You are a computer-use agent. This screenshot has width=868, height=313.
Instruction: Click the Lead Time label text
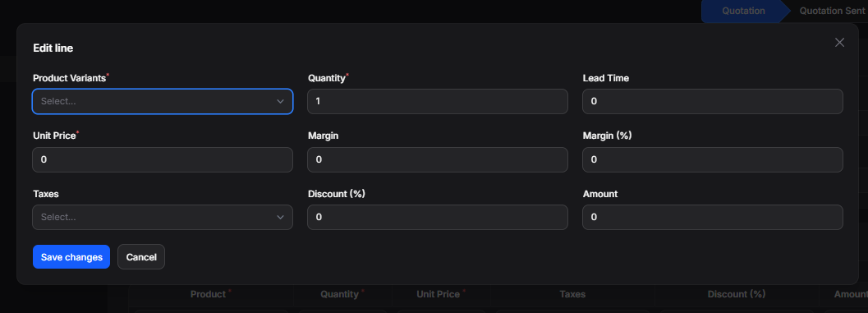605,78
